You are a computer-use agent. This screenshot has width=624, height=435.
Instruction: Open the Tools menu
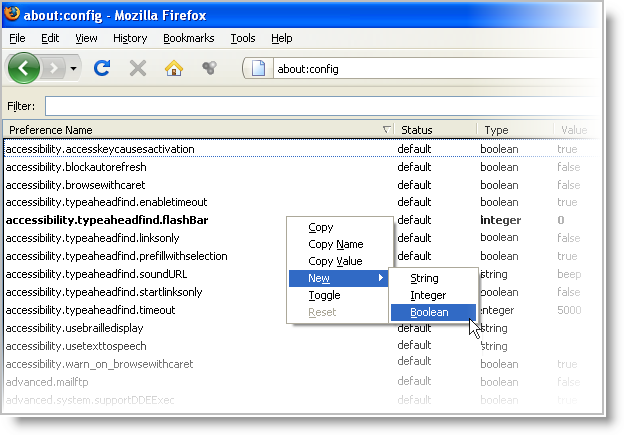click(242, 38)
